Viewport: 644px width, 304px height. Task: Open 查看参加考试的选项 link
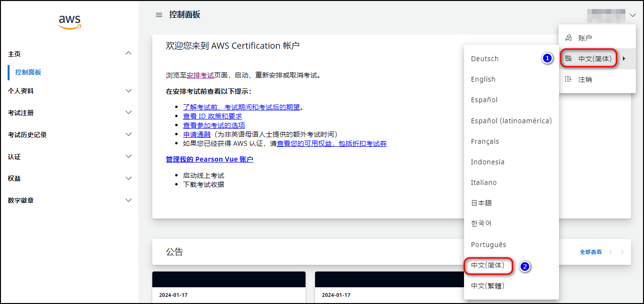[213, 125]
